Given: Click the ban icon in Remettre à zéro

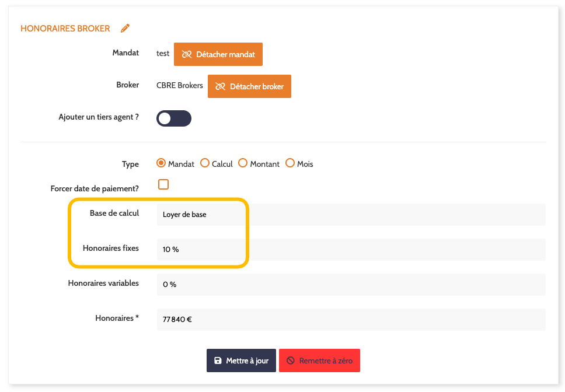Looking at the screenshot, I should click(290, 360).
